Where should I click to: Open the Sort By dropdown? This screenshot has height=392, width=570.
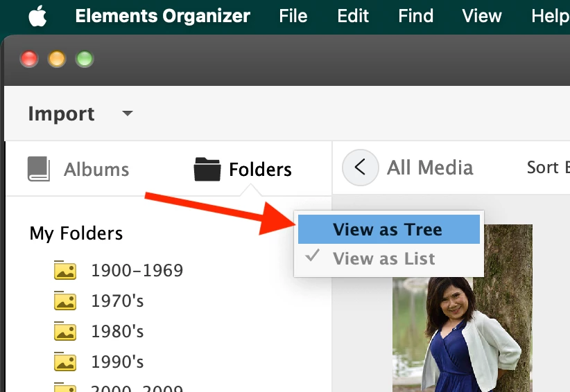coord(549,168)
